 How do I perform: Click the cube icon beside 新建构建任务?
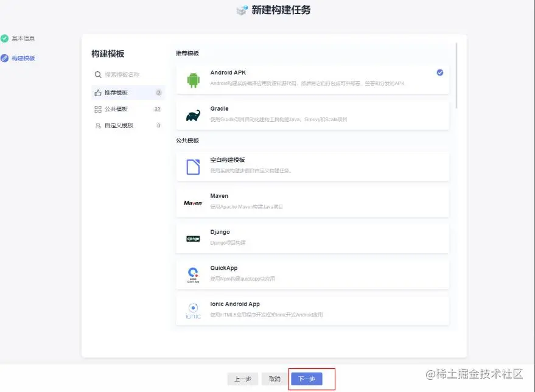click(x=242, y=10)
